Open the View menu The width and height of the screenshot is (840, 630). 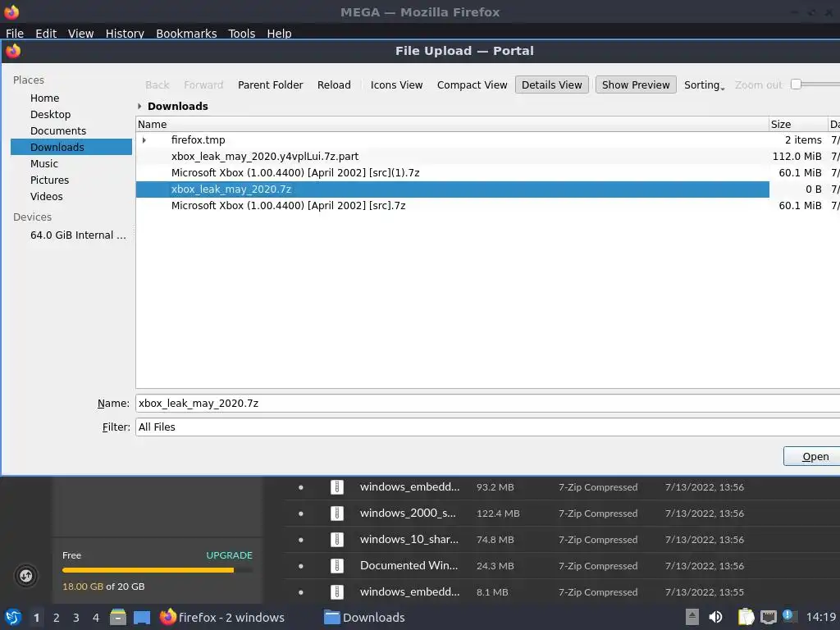(81, 33)
